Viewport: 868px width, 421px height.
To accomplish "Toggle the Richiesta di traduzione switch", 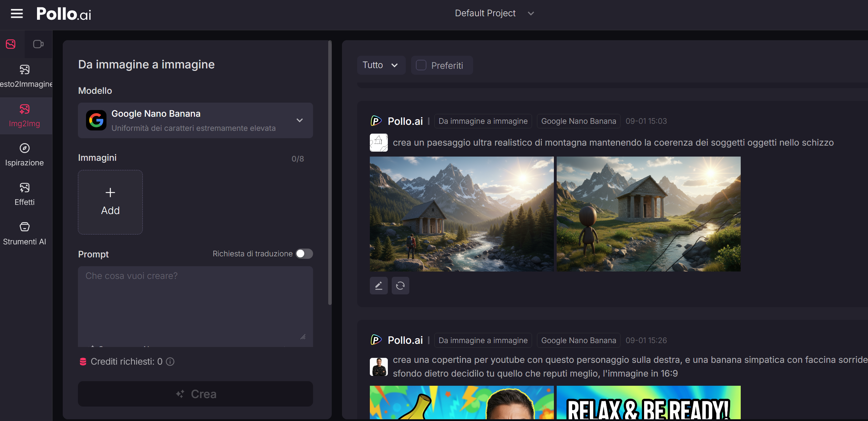I will [x=304, y=254].
